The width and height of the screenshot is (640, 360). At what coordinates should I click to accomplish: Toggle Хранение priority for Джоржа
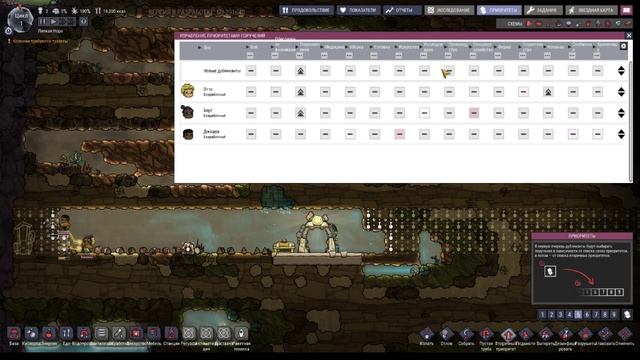coord(598,134)
